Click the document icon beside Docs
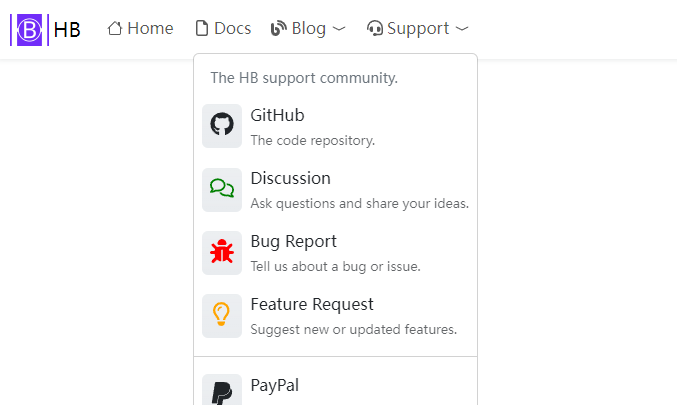 [201, 29]
